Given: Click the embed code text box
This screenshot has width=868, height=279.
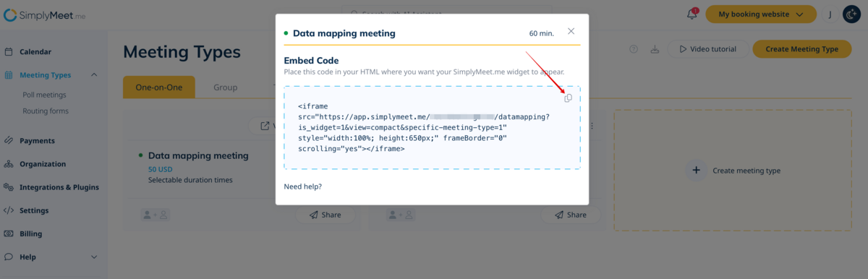Looking at the screenshot, I should (432, 128).
